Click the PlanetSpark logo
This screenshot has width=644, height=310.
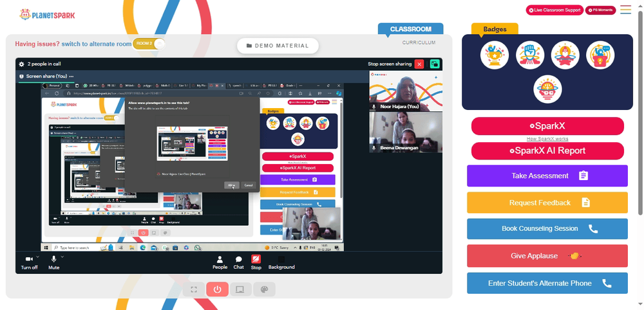47,15
